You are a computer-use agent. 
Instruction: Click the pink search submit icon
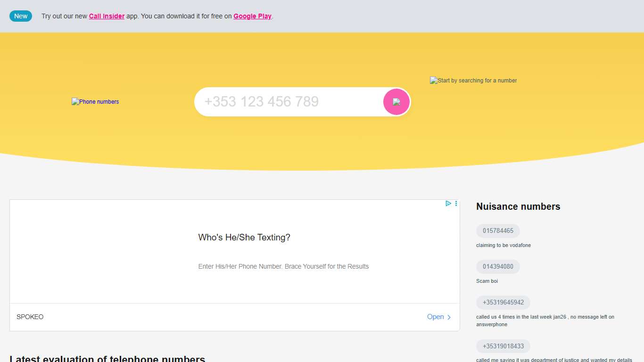(x=396, y=101)
